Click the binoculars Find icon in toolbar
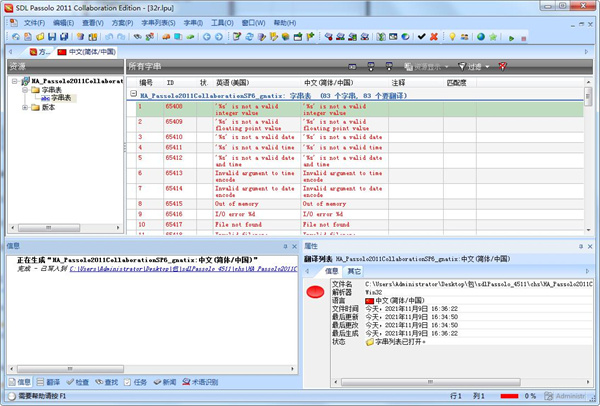 137,37
